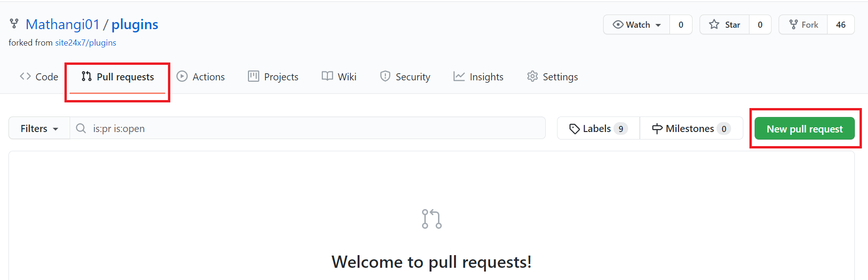Image resolution: width=868 pixels, height=280 pixels.
Task: Click the Labels tag icon
Action: coord(574,129)
